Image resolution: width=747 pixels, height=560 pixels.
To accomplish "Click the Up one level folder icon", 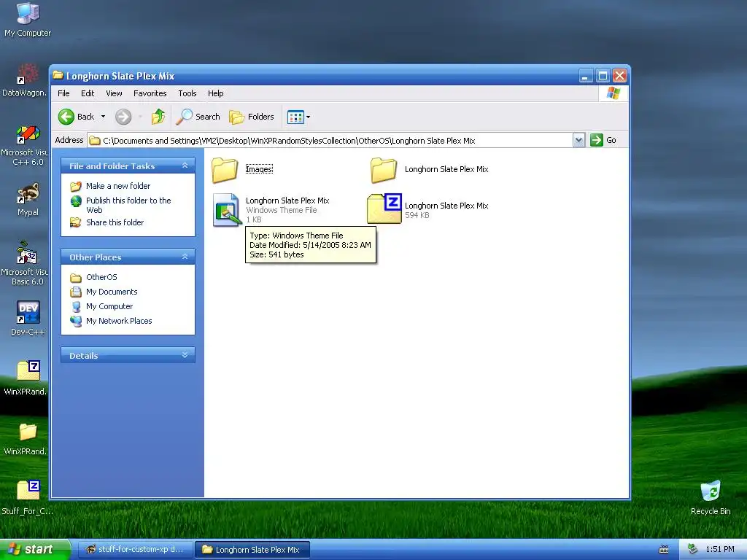I will 158,117.
